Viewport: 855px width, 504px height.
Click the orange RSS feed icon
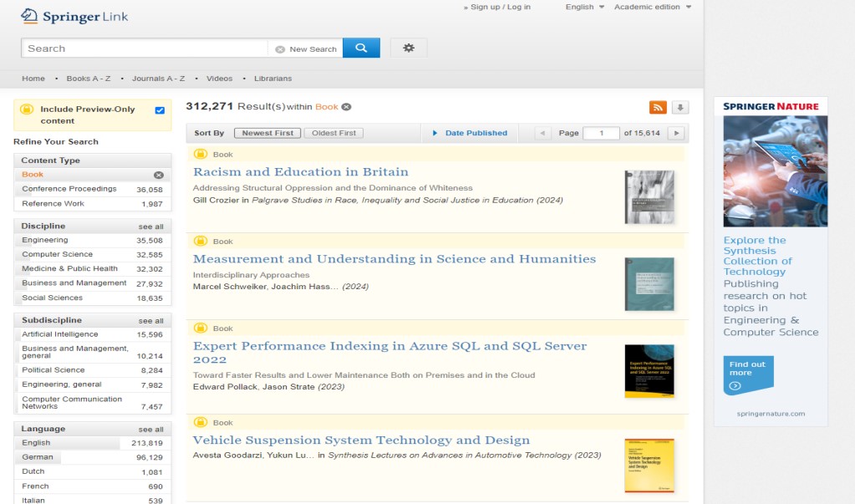(x=658, y=107)
